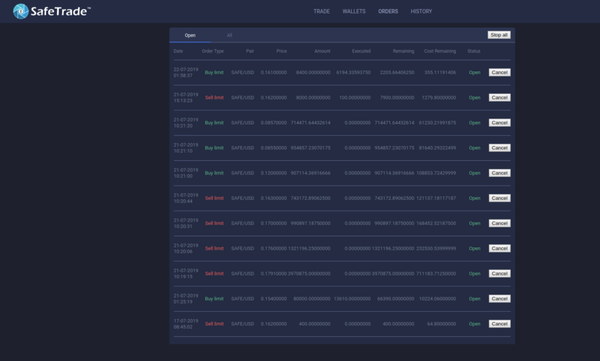Go to WALLETS in navigation
The image size is (600, 361).
pos(354,11)
